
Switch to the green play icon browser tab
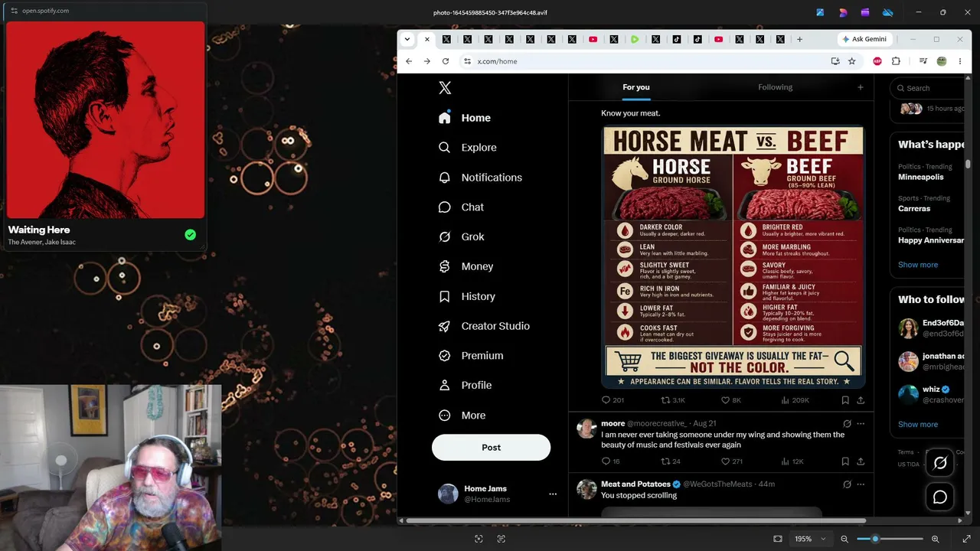click(x=635, y=39)
